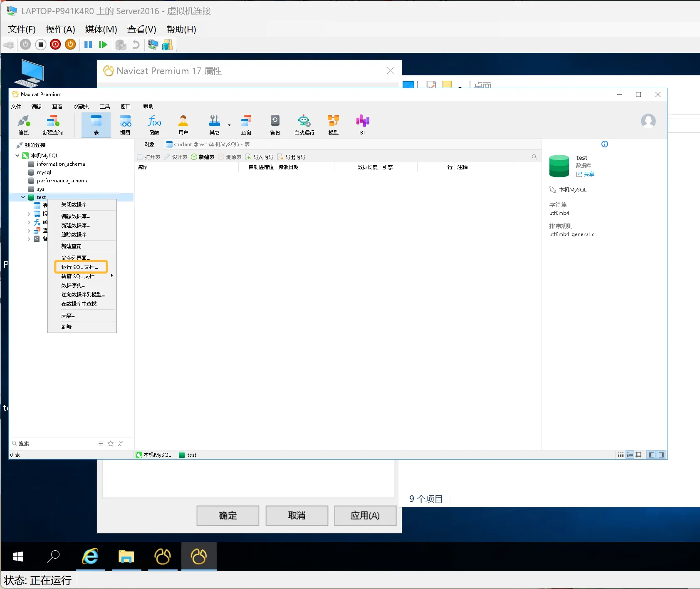
Task: Expand the queries node under test
Action: click(29, 231)
